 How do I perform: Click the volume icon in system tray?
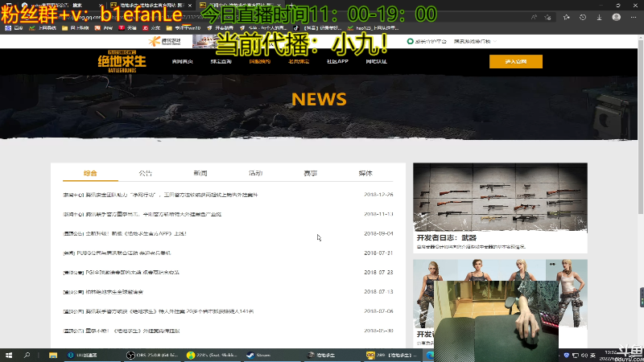(x=584, y=355)
